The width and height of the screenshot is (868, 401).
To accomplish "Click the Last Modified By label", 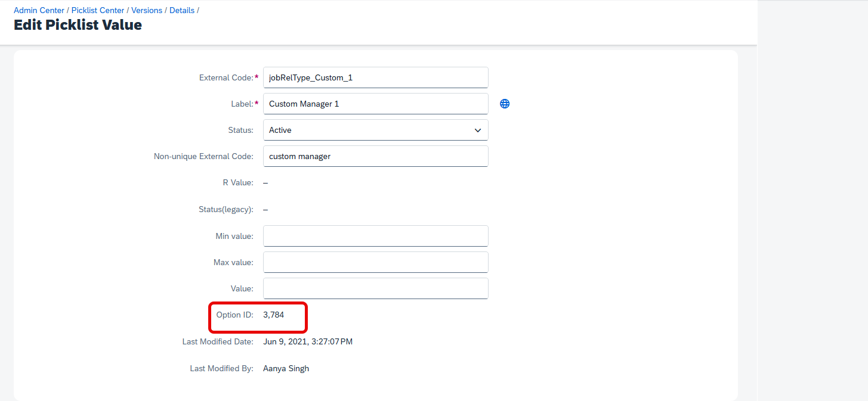I will pos(222,368).
